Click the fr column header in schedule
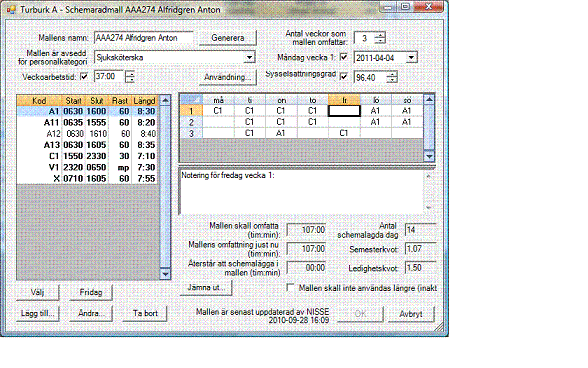The image size is (588, 368). pos(344,100)
